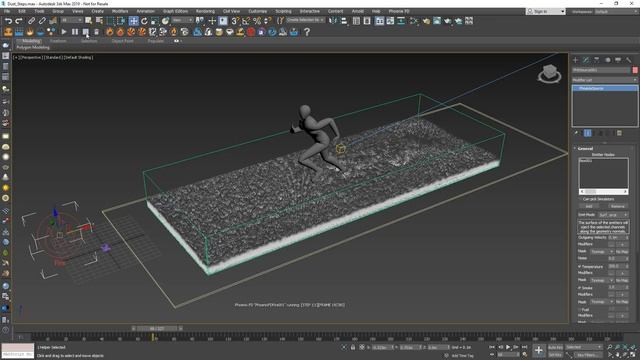Select the modifier stack entry
640x360 pixels.
click(605, 88)
